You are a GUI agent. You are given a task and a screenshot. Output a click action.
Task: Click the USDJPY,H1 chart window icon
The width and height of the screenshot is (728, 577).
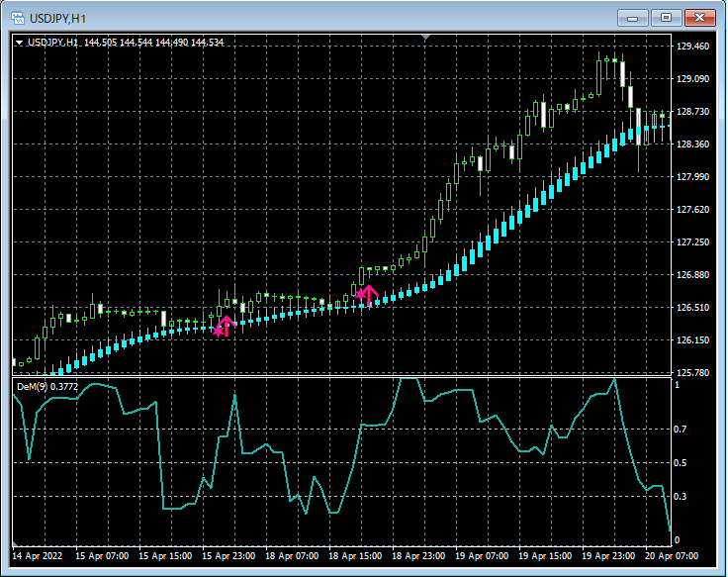coord(18,18)
